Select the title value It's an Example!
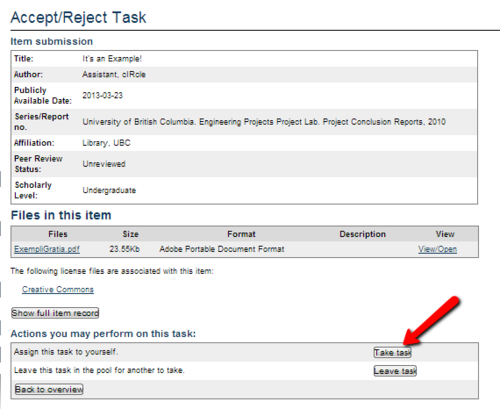 click(x=112, y=59)
